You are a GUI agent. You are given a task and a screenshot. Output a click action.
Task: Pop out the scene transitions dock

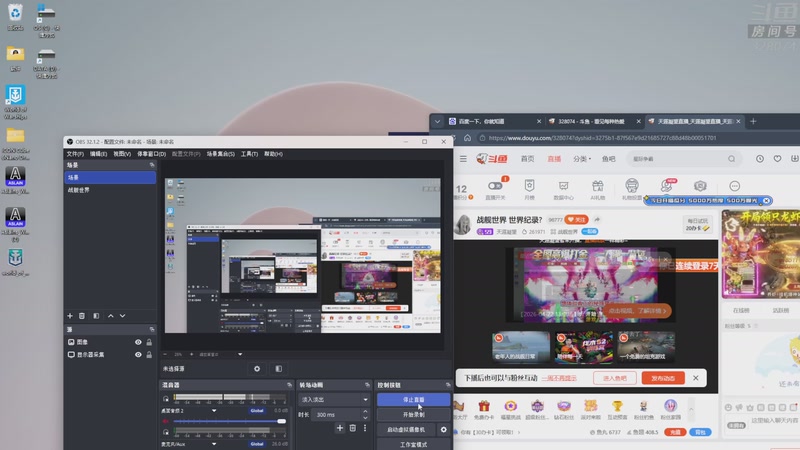(x=367, y=385)
